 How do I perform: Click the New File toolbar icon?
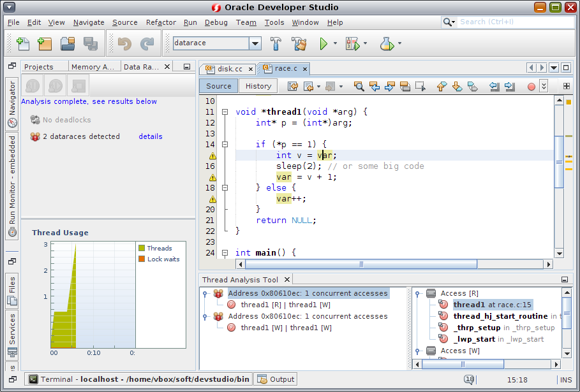tap(24, 43)
